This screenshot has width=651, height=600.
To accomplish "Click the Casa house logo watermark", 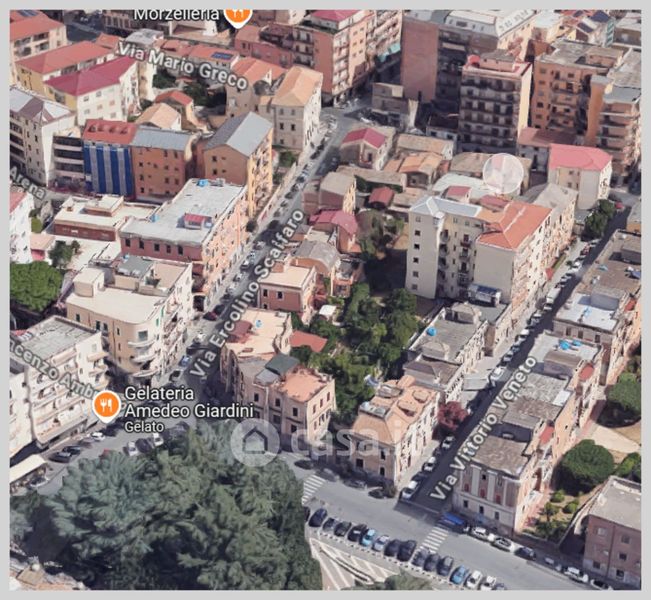I will point(255,442).
